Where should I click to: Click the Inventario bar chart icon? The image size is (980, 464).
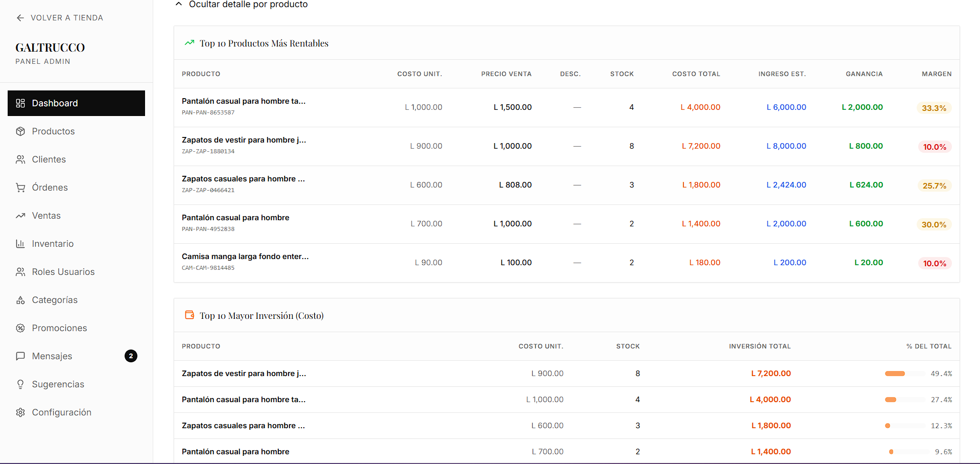pyautogui.click(x=20, y=244)
